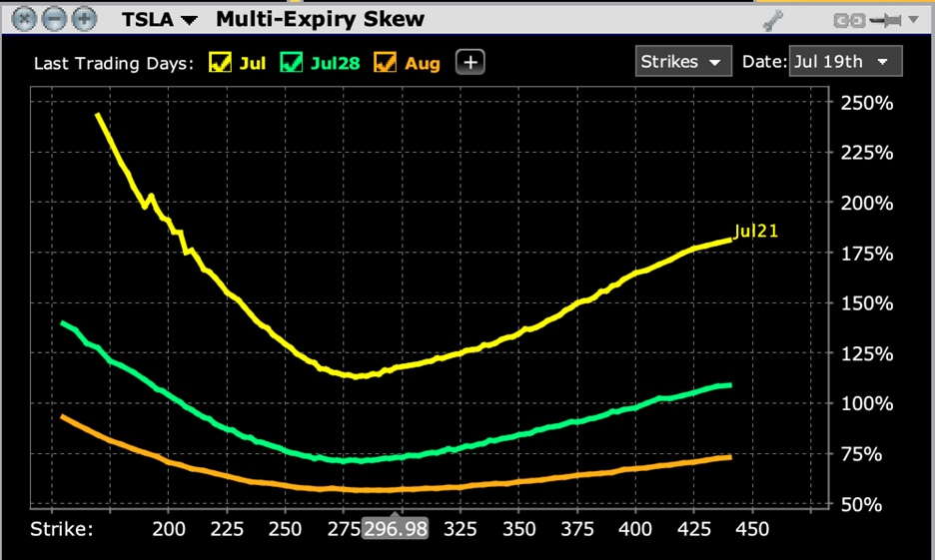
Task: Click the Jul28 legend text label
Action: tap(335, 63)
